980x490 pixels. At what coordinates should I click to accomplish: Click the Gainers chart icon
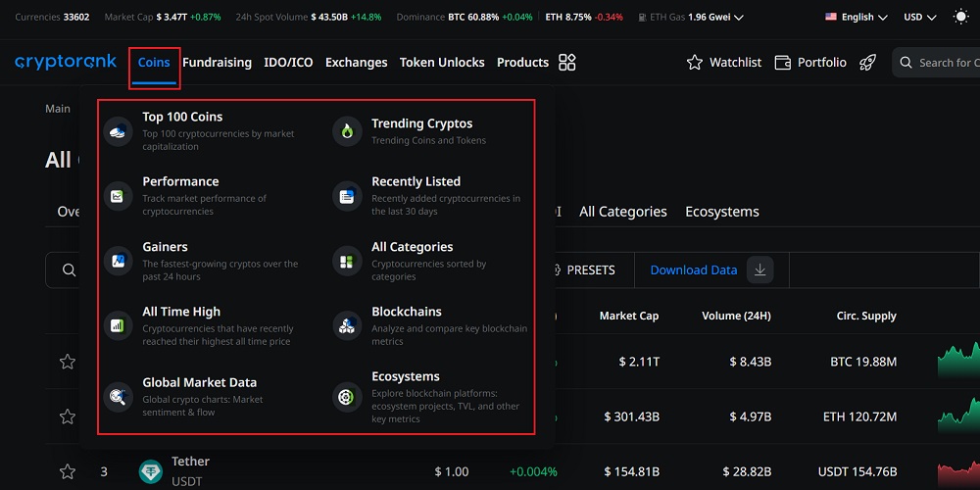[x=118, y=261]
